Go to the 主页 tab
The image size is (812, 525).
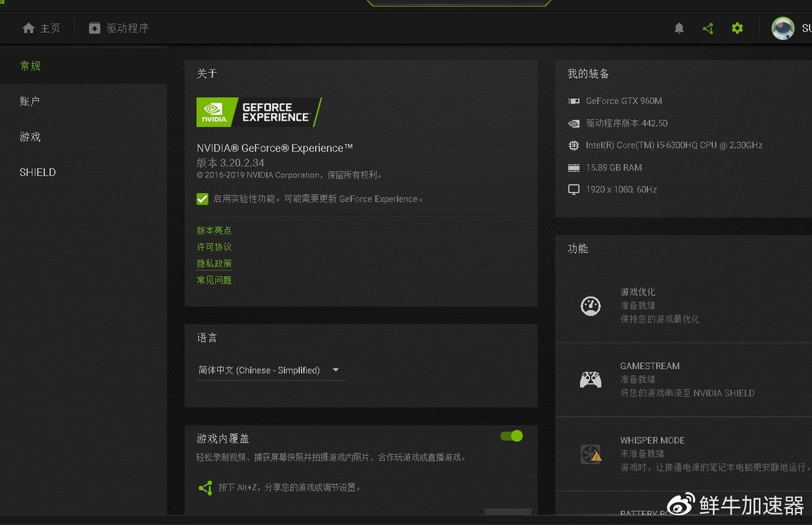click(41, 28)
